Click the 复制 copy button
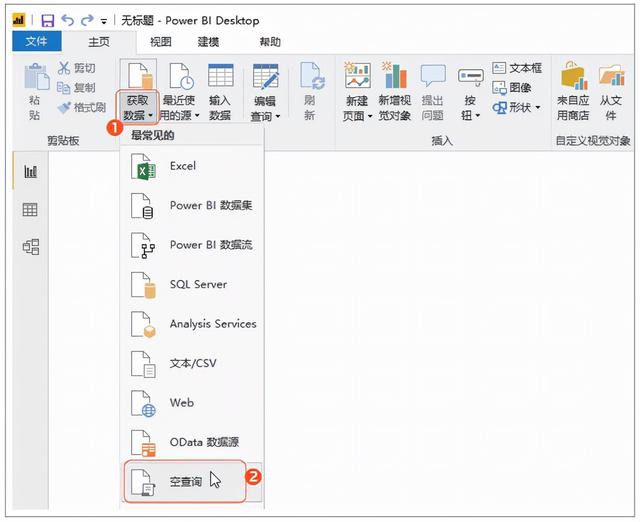 point(76,87)
